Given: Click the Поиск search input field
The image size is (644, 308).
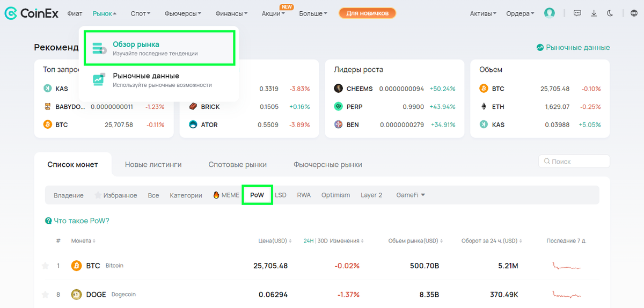Looking at the screenshot, I should [574, 162].
